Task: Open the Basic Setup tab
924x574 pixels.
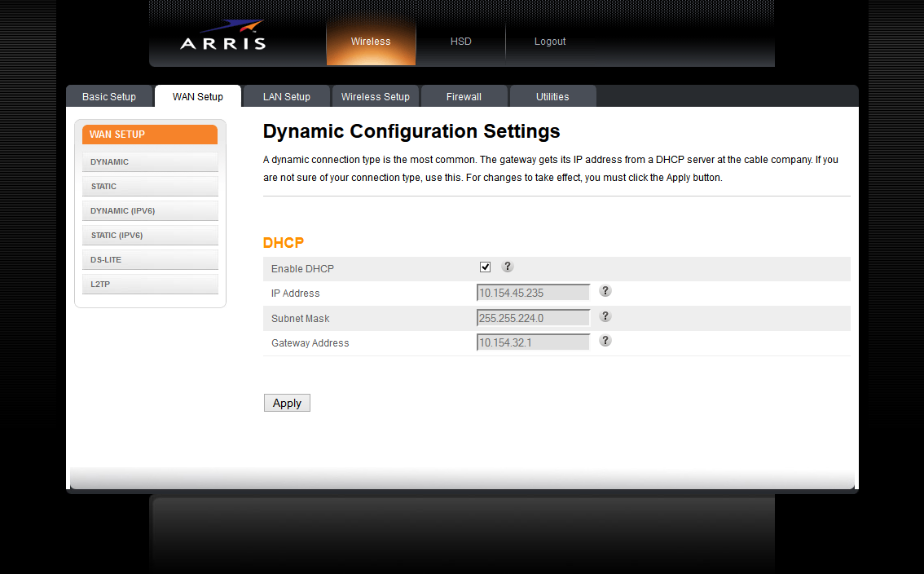Action: coord(109,97)
